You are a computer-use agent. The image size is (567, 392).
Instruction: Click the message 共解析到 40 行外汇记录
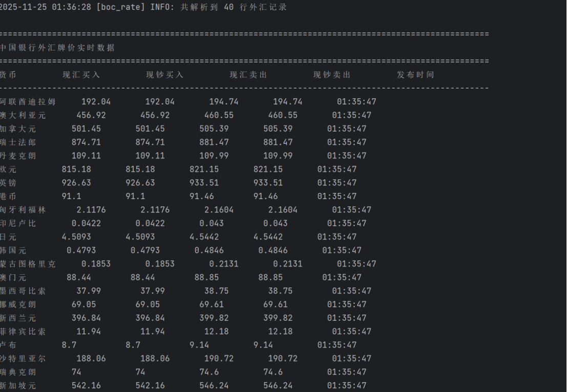tap(234, 7)
